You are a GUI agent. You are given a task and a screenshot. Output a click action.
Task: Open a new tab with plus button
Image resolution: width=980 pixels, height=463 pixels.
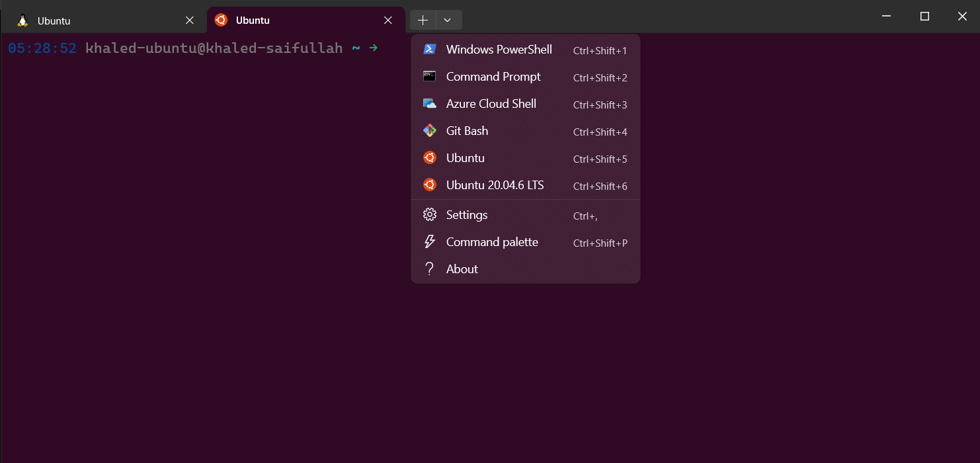423,20
